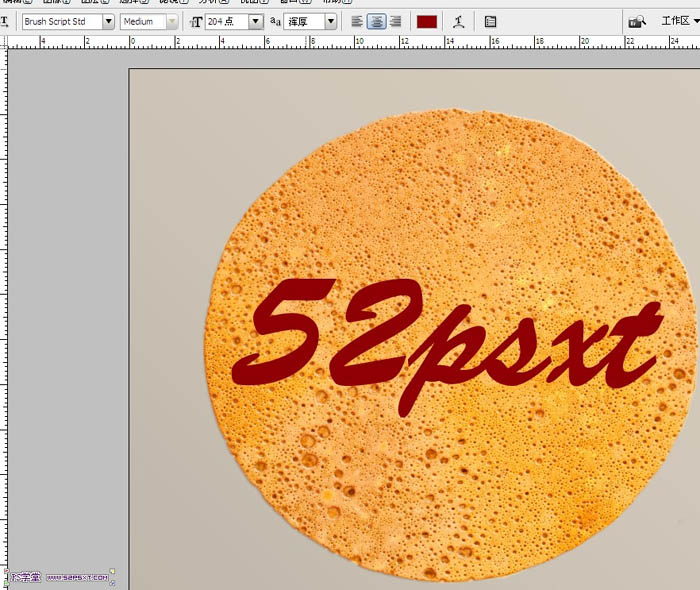Align text right
Screen dimensions: 700x590
coord(395,21)
